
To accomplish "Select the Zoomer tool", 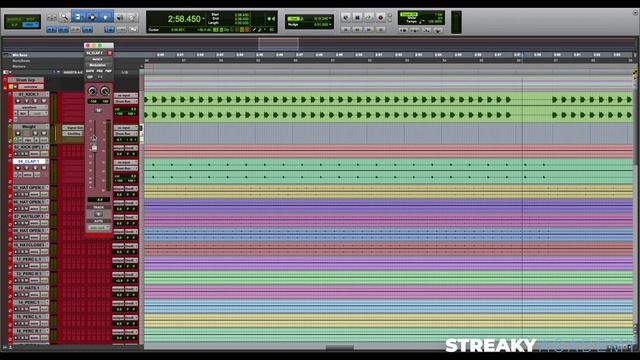I will coord(64,17).
